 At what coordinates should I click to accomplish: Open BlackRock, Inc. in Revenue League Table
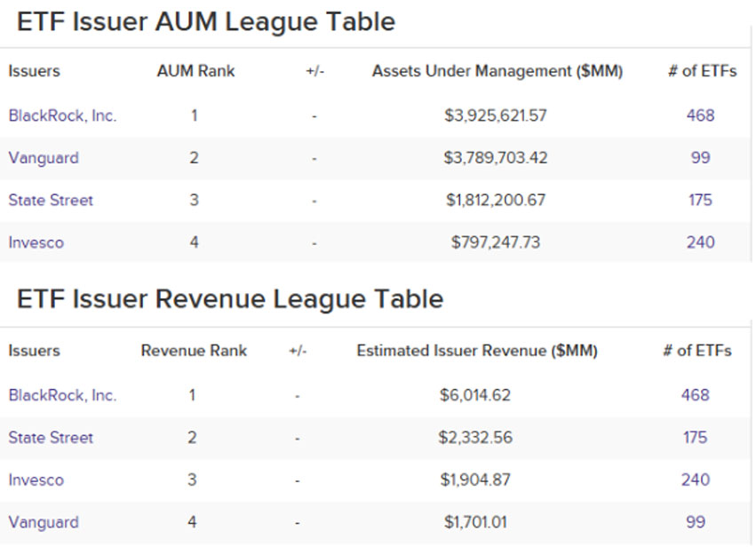coord(62,395)
